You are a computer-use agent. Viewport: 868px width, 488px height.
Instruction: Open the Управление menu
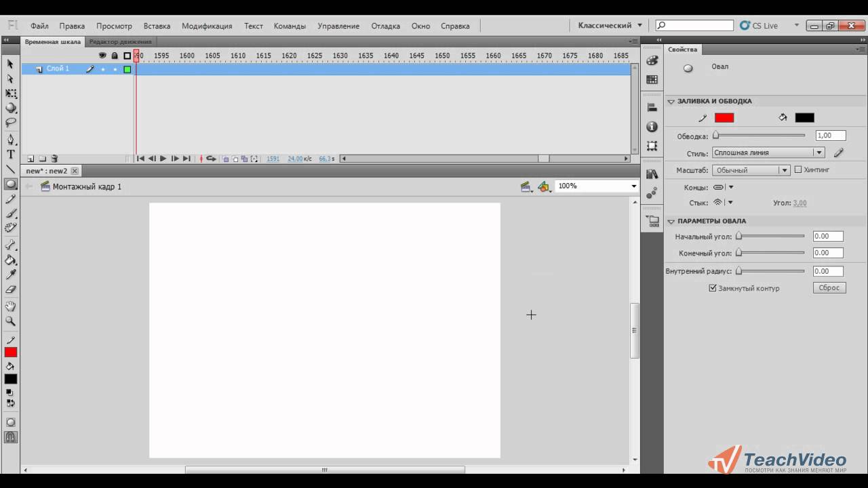click(x=338, y=26)
